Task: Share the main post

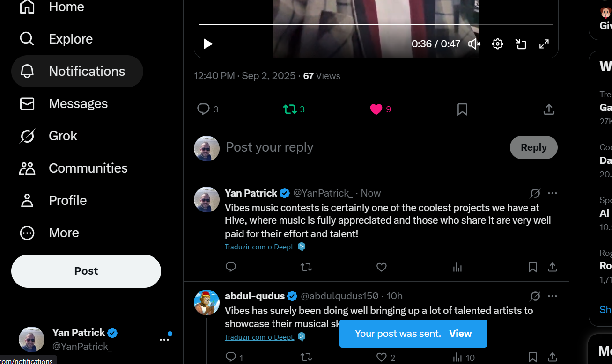Action: pos(549,109)
